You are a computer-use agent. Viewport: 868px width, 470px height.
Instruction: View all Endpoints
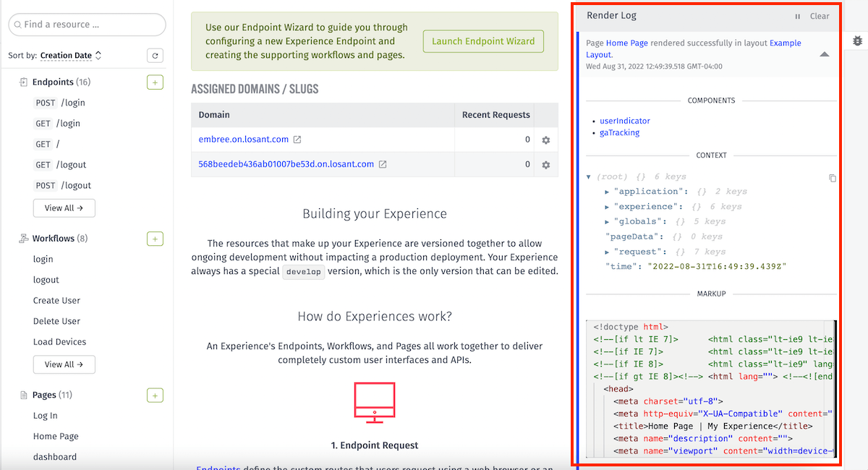coord(64,208)
